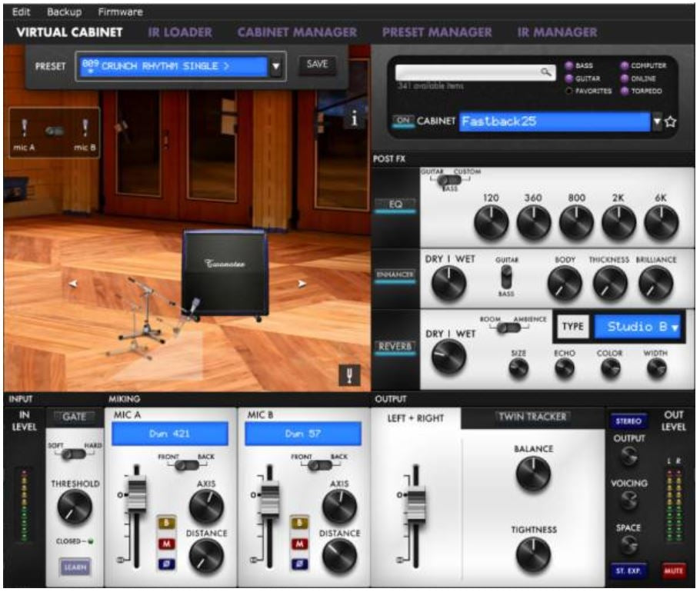Toggle the cabinet ON switch
This screenshot has height=592, width=700.
[x=402, y=121]
